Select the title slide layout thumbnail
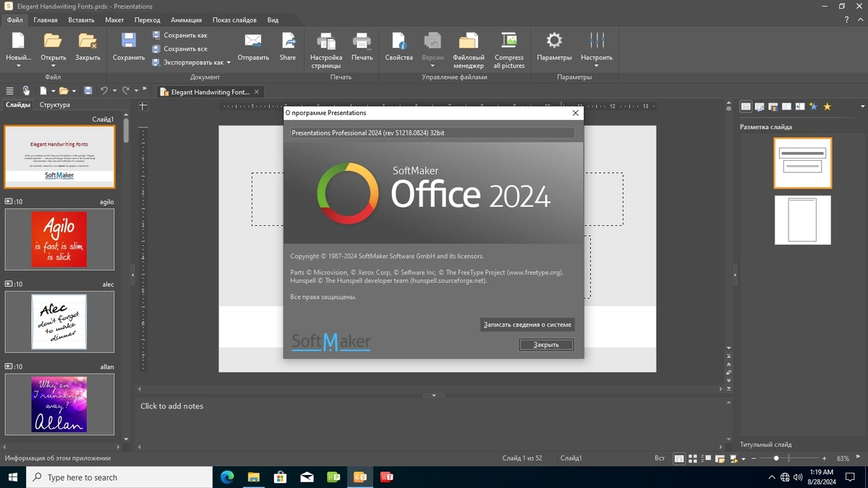Screen dimensions: 868x488 tap(803, 163)
